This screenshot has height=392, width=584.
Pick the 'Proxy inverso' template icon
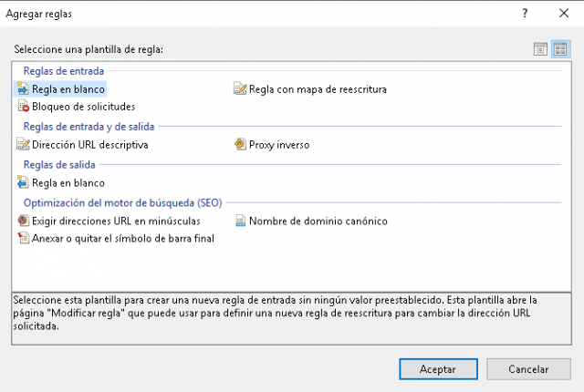[240, 144]
